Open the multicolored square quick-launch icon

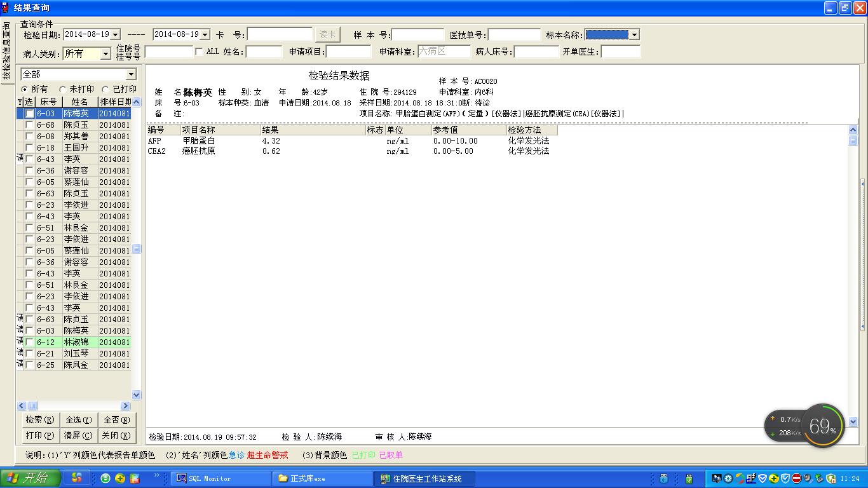point(135,478)
